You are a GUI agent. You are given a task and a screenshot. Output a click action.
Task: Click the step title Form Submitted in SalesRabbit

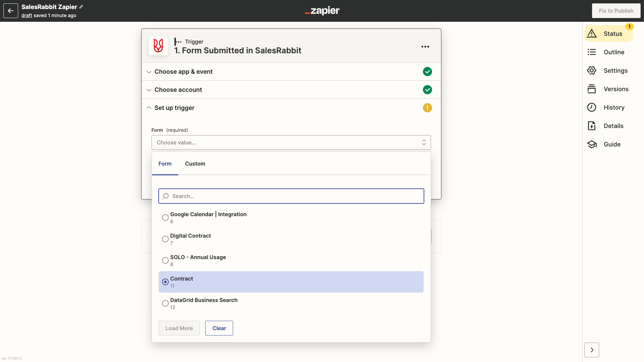238,50
